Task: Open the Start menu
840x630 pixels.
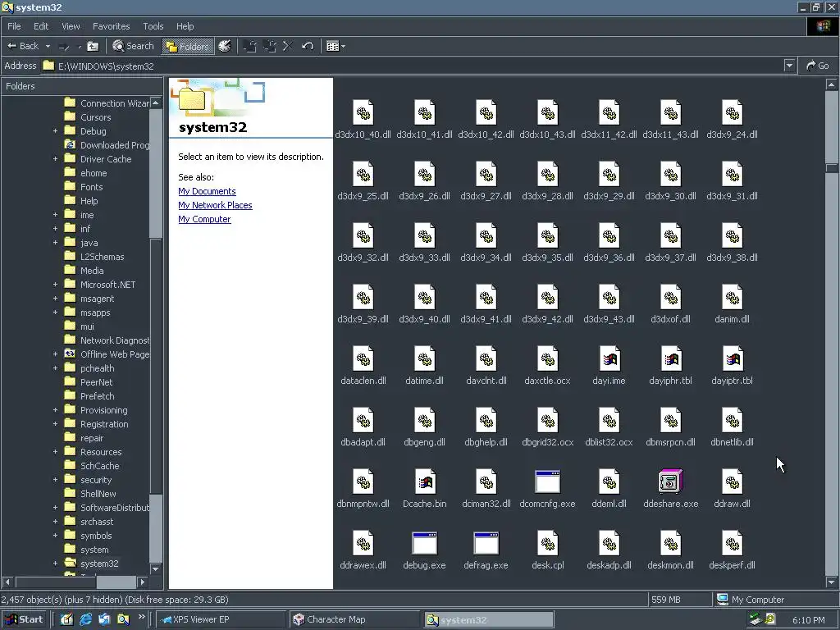Action: coord(24,620)
